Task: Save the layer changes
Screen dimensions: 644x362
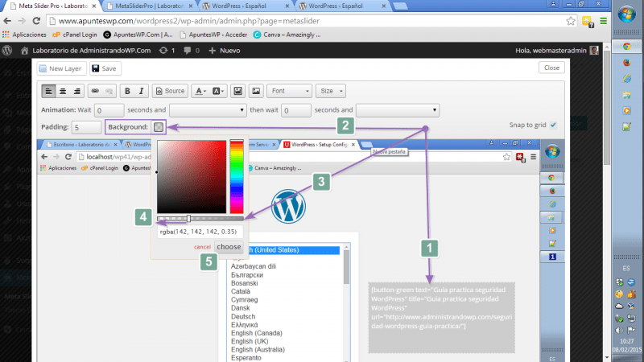Action: [x=105, y=68]
